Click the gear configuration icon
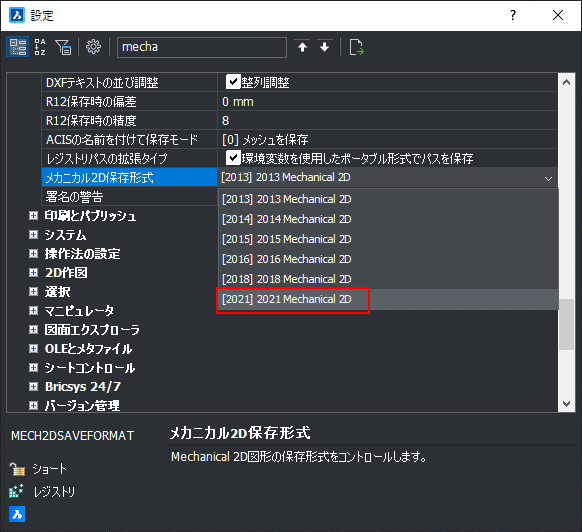Viewport: 582px width, 532px height. [x=93, y=47]
